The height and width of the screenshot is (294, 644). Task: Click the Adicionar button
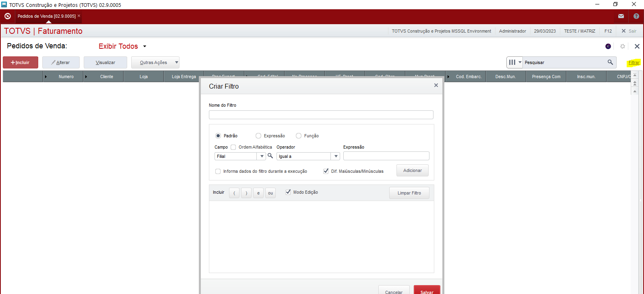pos(412,170)
